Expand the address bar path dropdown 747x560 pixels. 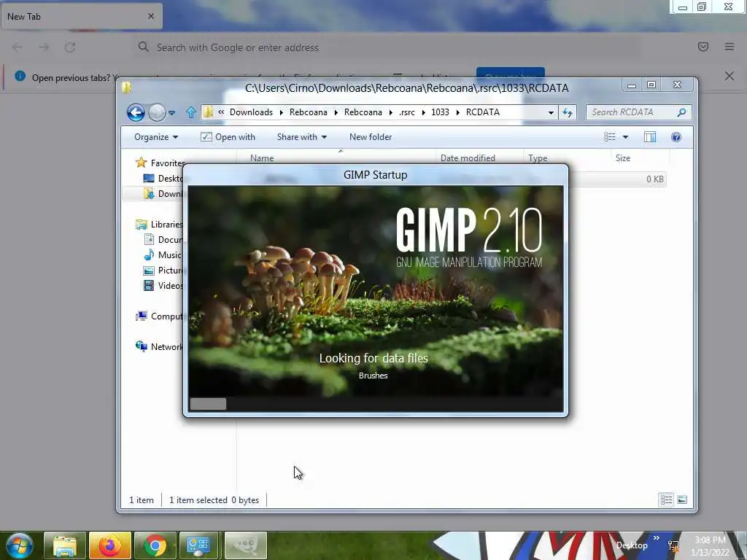(551, 113)
